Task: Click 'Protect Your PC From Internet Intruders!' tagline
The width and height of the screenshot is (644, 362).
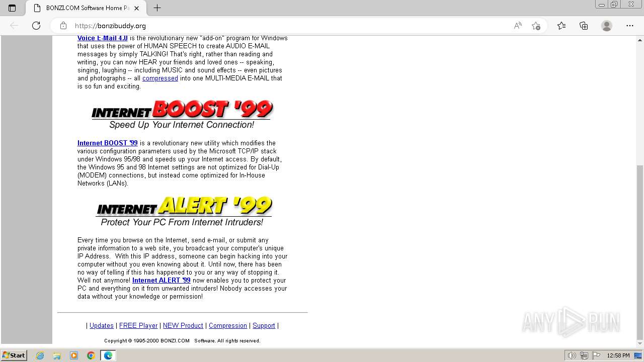Action: point(182,222)
